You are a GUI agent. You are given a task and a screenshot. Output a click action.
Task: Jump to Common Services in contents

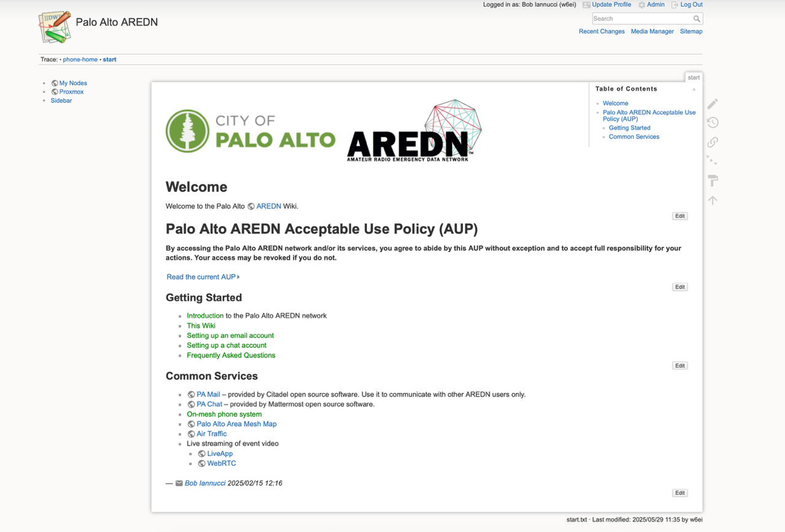pos(634,137)
